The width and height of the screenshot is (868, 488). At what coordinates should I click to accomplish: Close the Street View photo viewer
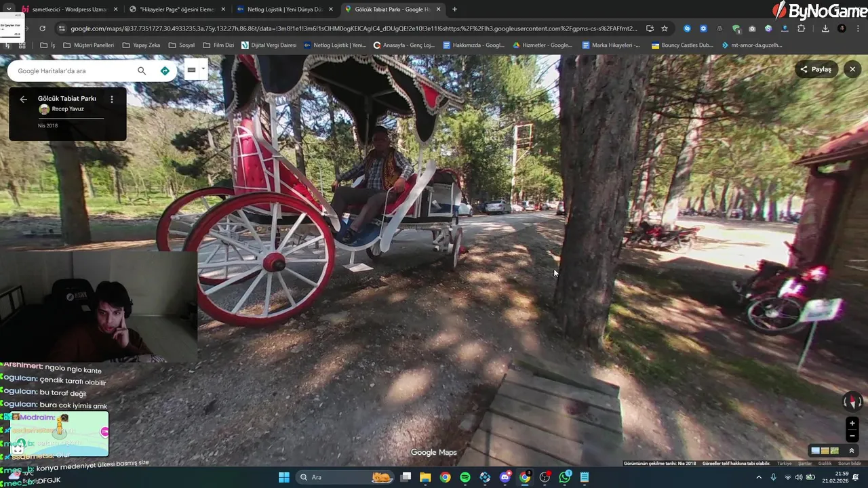[852, 69]
